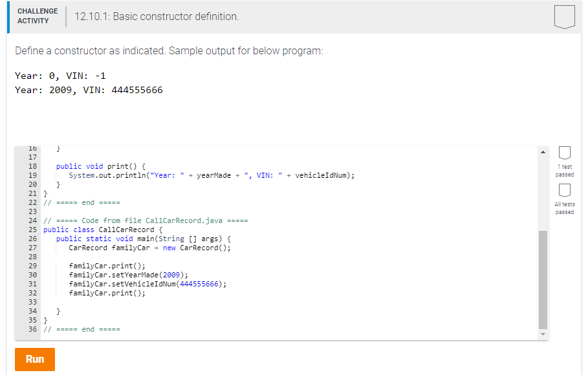This screenshot has width=588, height=375.
Task: Click the code editor vertical scrollbar thumb
Action: [543, 280]
